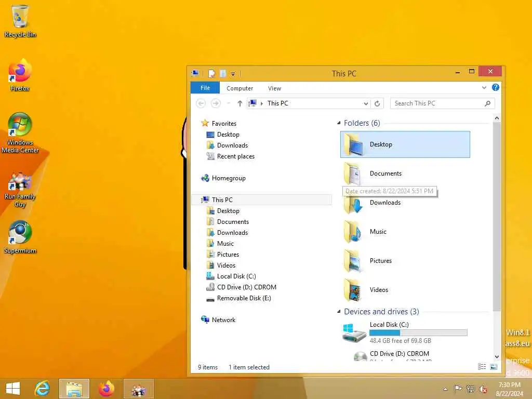Open Downloads under Favorites
Image resolution: width=532 pixels, height=399 pixels.
(x=228, y=145)
